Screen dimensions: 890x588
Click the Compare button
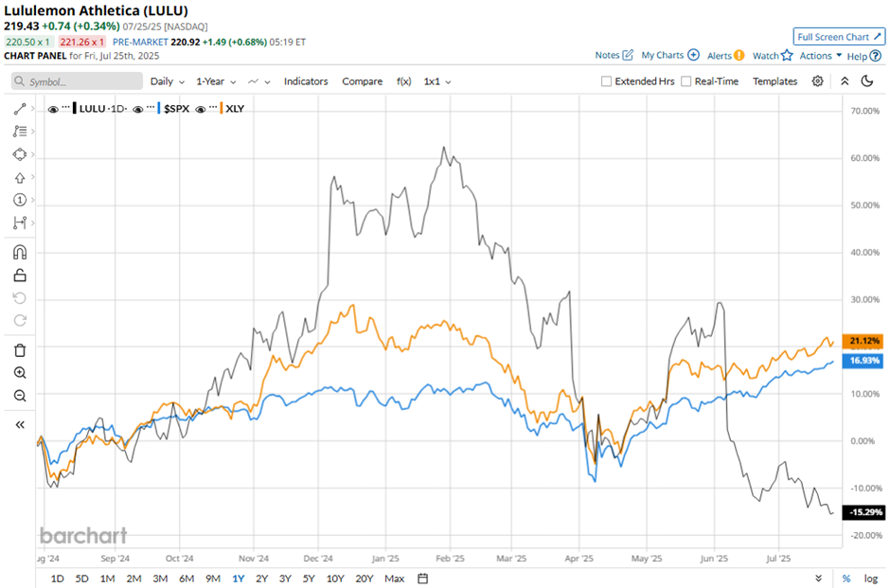pos(362,81)
